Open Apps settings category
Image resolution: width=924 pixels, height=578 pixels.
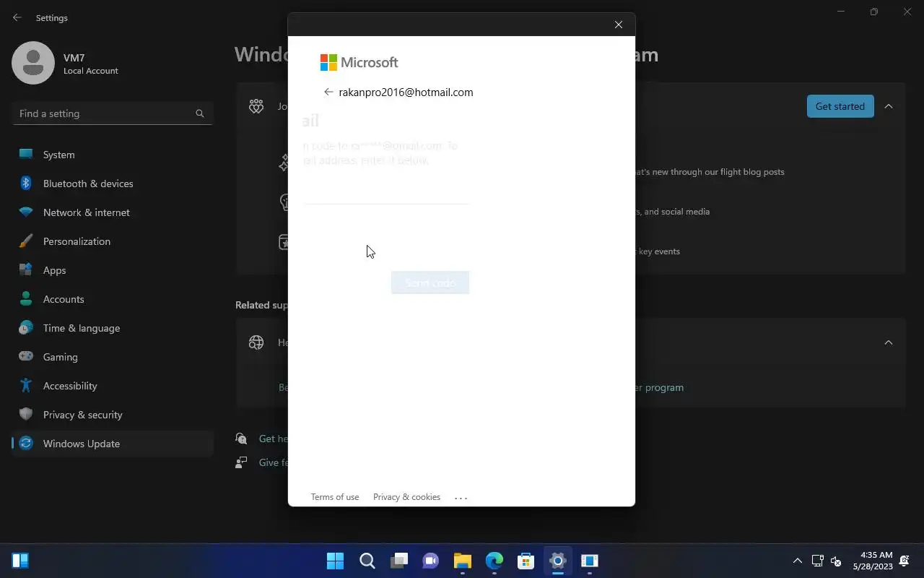113,270
